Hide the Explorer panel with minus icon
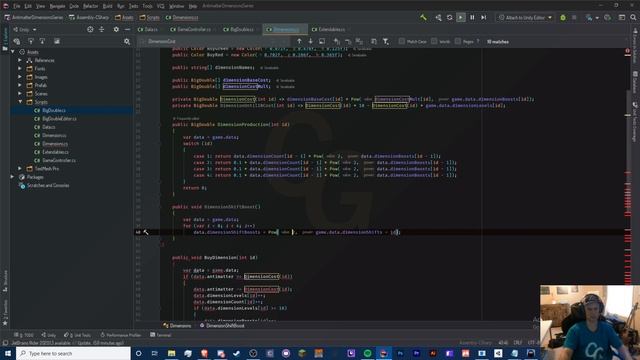Screen dimensions: 640x360 pos(128,29)
